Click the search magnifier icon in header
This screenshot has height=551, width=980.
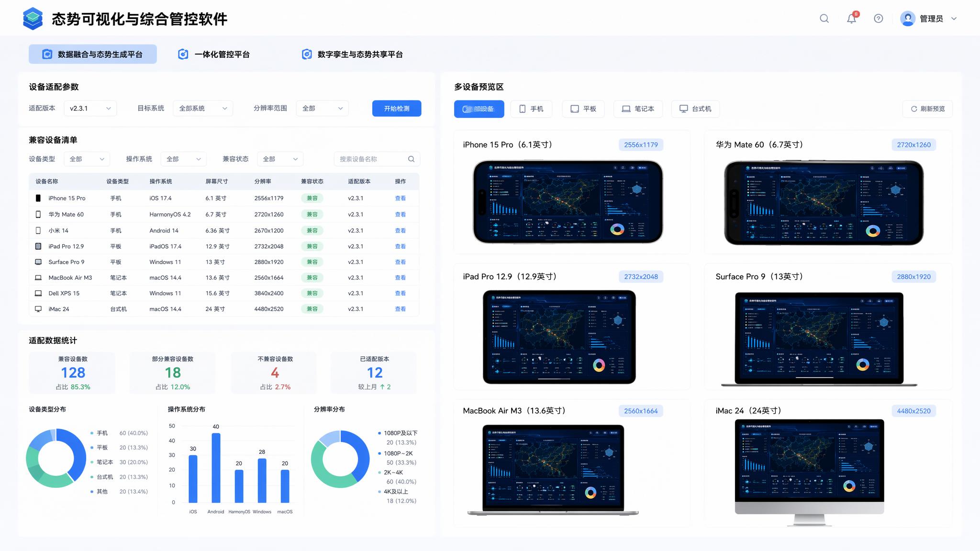[x=824, y=19]
